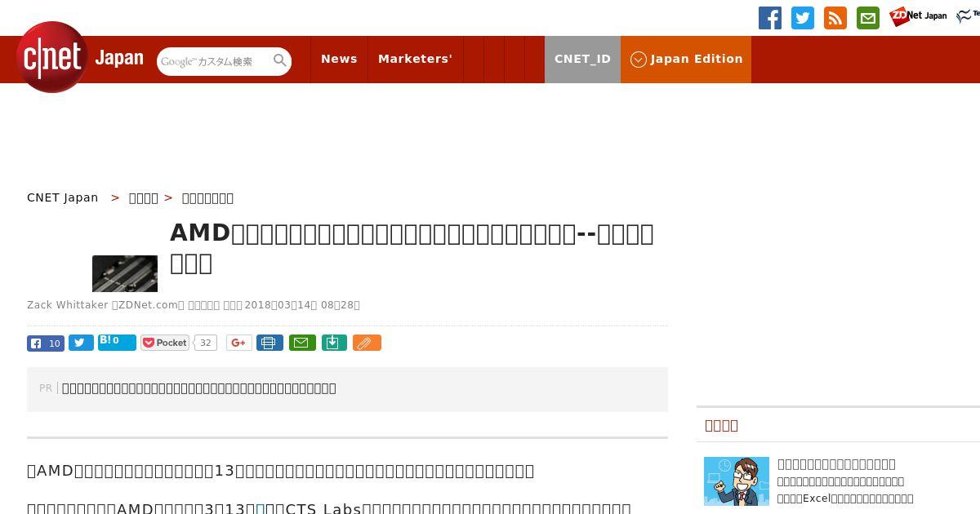Click the green mail newsletter icon
980x514 pixels.
tap(868, 18)
